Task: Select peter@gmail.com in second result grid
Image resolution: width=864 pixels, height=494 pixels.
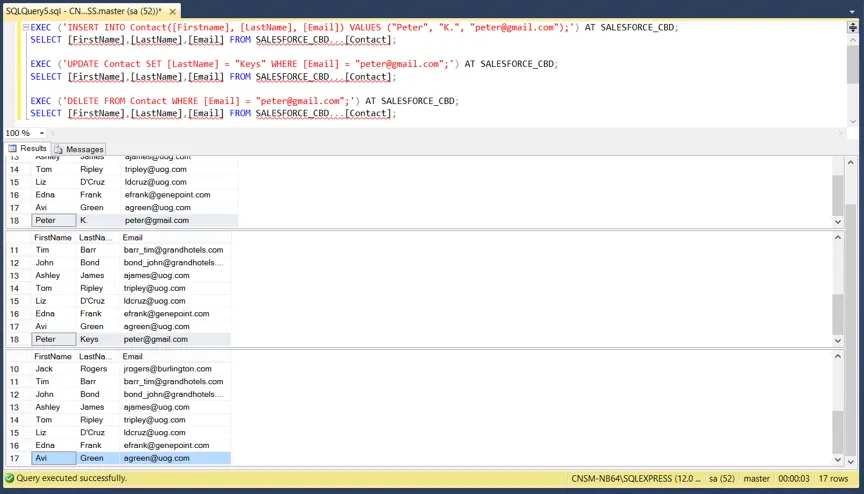Action: (175, 339)
